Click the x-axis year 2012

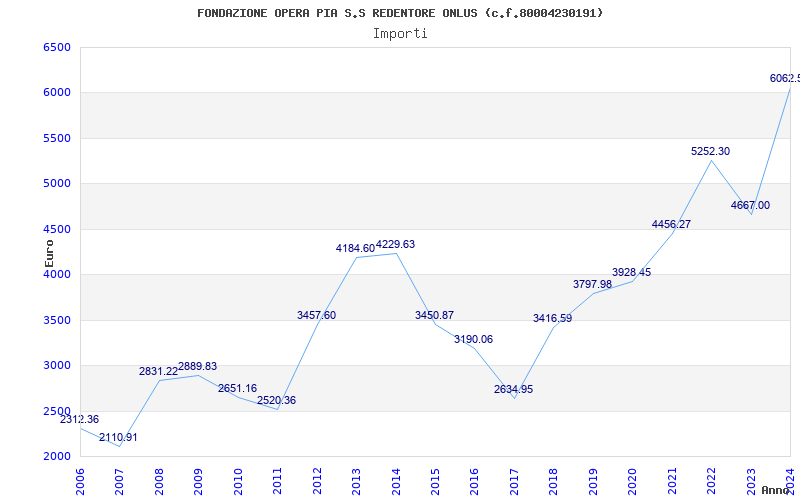317,482
